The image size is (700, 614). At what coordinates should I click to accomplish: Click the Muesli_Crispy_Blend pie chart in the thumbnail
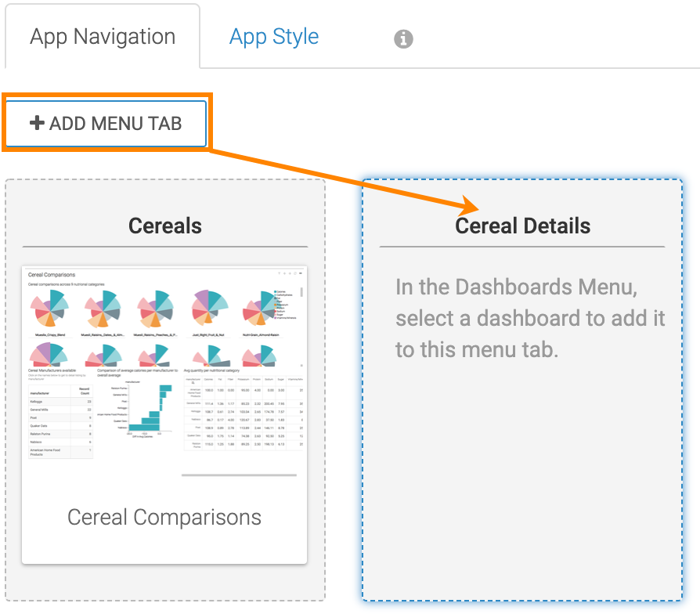(x=51, y=309)
